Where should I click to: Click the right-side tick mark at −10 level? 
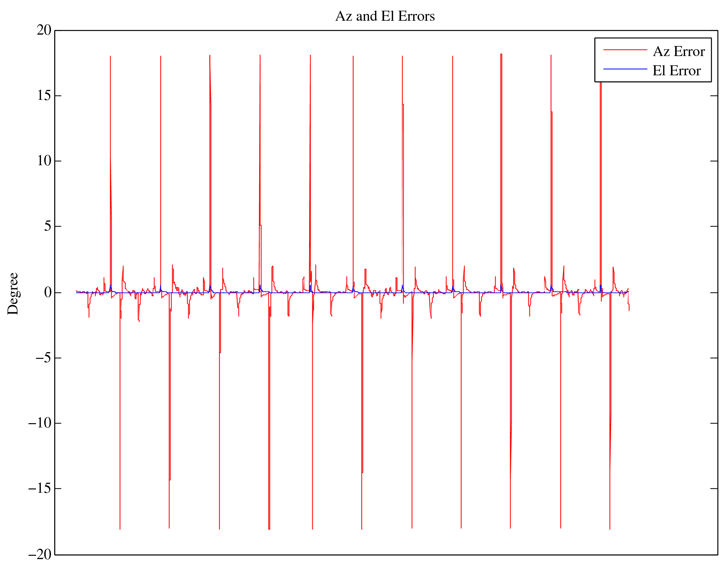[714, 423]
